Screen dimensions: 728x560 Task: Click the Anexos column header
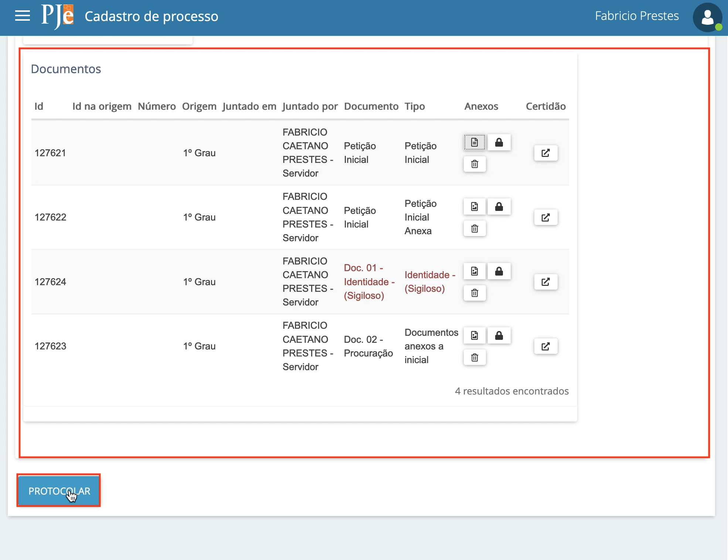(x=481, y=106)
